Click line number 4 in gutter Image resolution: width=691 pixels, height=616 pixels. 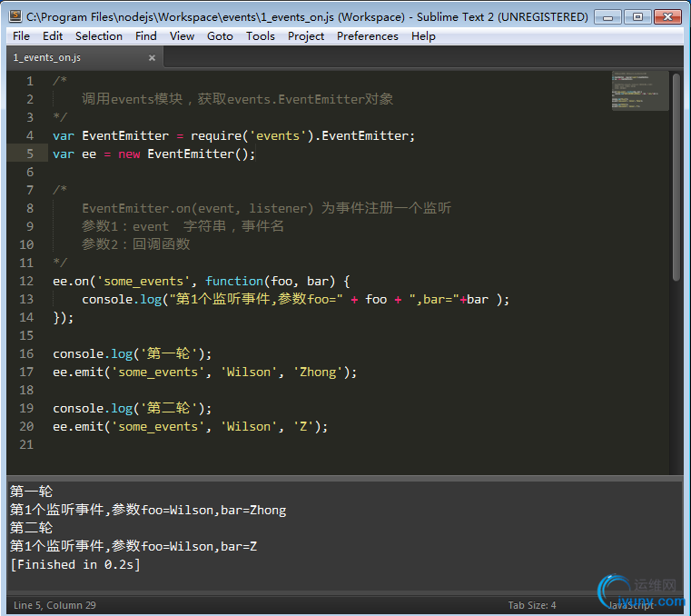(x=30, y=135)
